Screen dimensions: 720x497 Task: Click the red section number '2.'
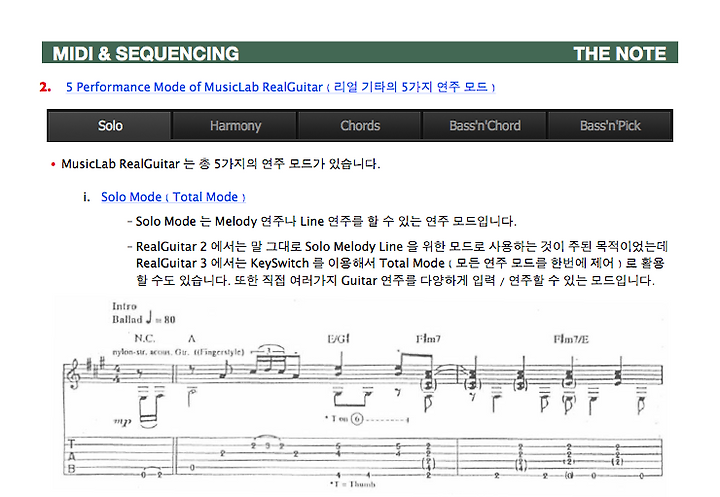[45, 87]
